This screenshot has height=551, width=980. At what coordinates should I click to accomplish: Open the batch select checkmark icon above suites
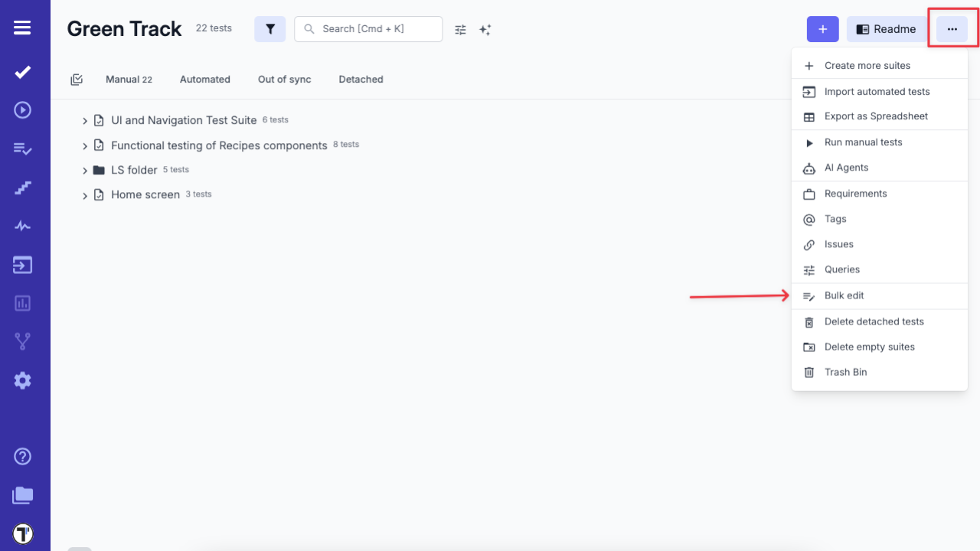[77, 79]
